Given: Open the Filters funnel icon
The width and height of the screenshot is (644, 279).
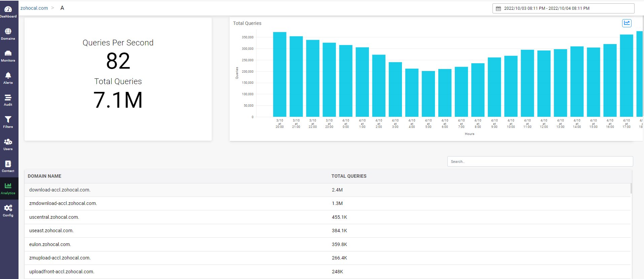Looking at the screenshot, I should pyautogui.click(x=8, y=122).
